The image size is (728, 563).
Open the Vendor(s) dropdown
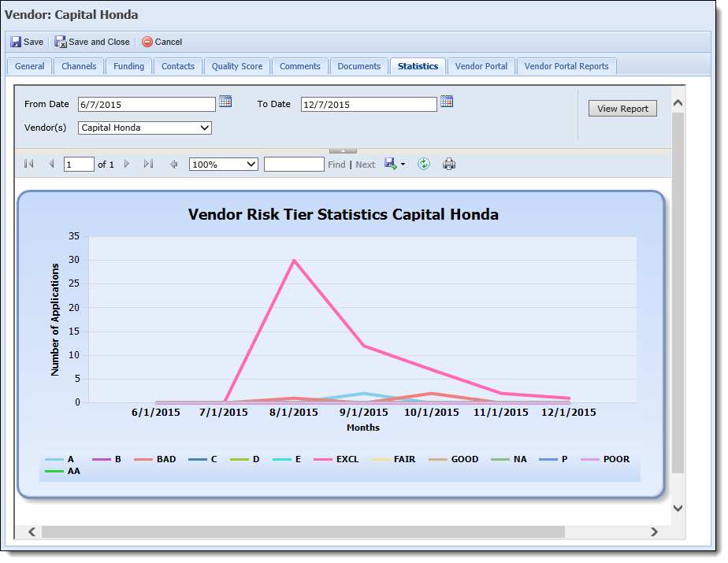205,128
